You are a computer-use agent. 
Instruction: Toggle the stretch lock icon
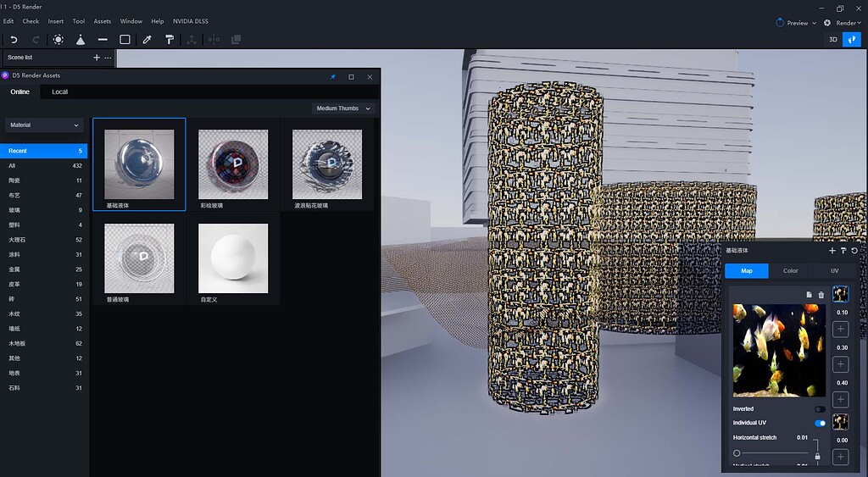(x=818, y=456)
